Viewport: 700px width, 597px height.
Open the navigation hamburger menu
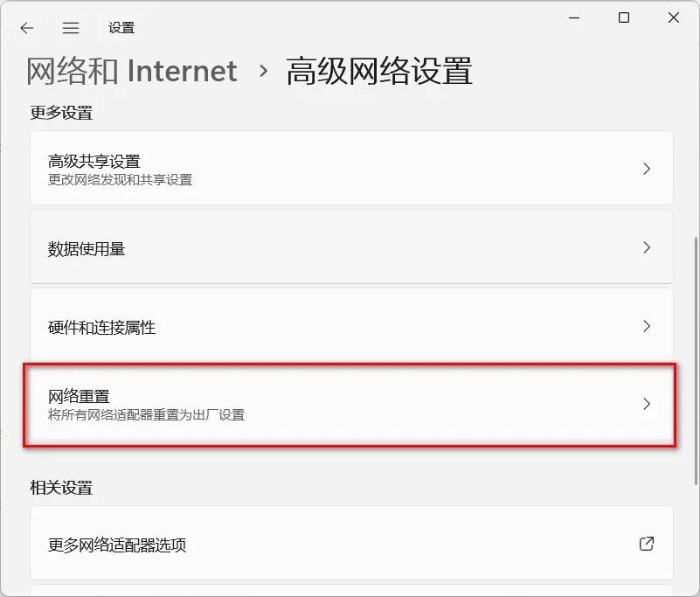(70, 27)
